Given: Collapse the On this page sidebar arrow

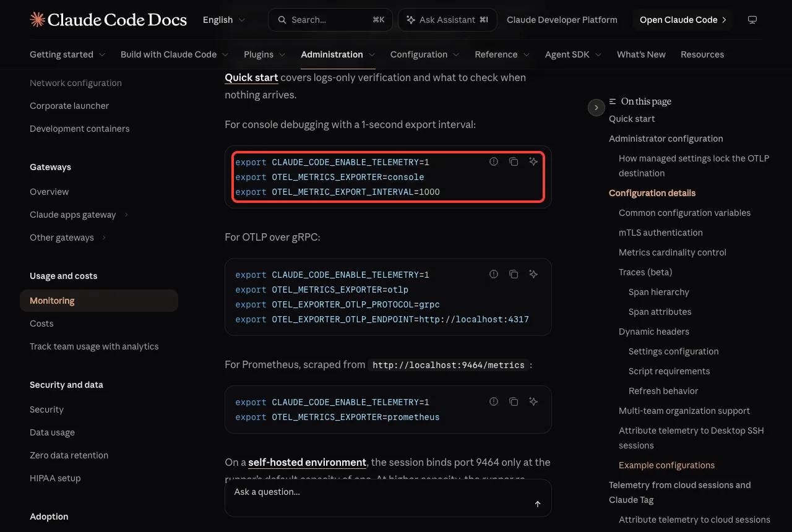Looking at the screenshot, I should [x=596, y=108].
